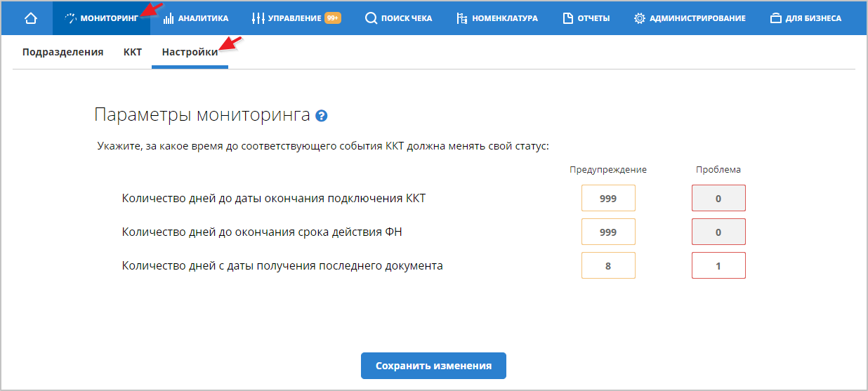The image size is (868, 391).
Task: Open Поиск чека magnifier search
Action: (398, 18)
